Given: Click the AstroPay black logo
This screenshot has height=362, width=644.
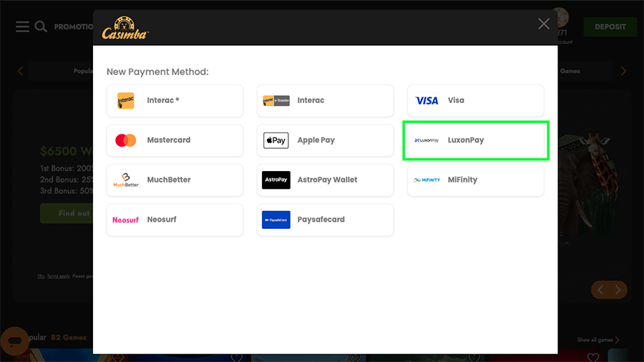Looking at the screenshot, I should point(276,180).
